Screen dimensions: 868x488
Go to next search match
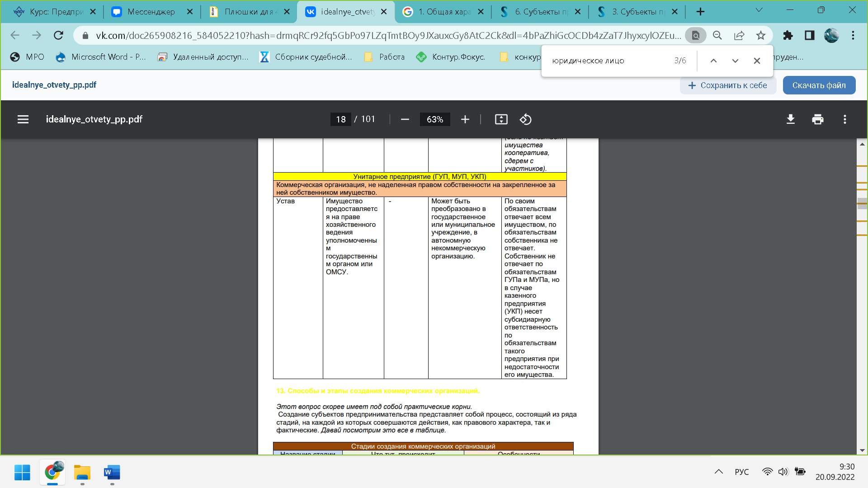735,61
